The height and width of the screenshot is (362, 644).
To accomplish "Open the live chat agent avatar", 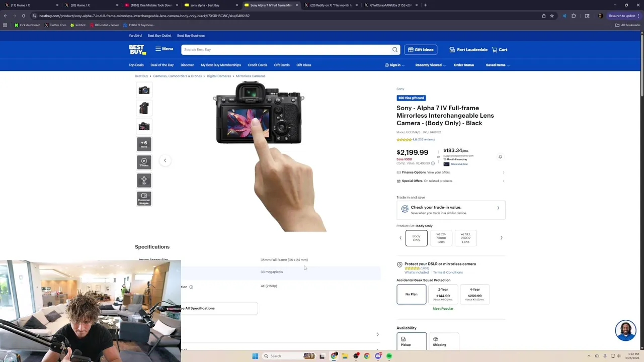I will 625,330.
